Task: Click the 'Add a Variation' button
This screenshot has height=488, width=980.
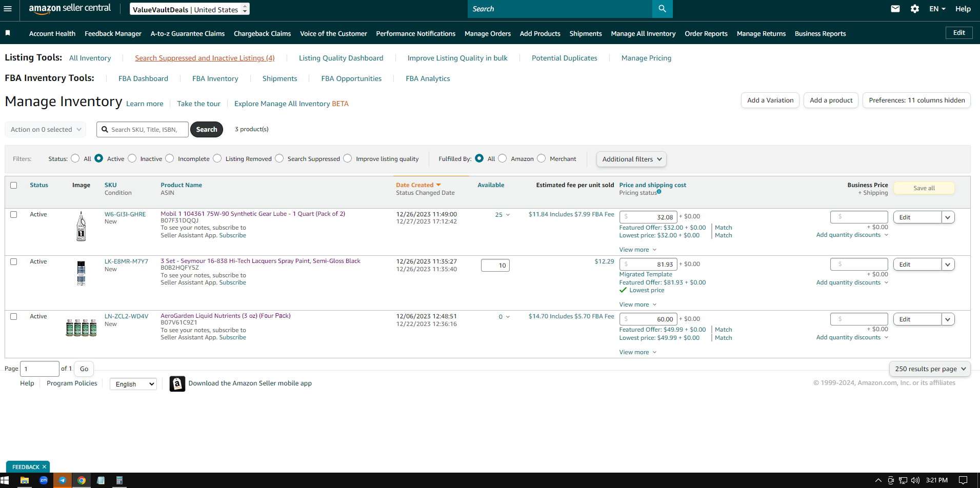Action: [x=770, y=100]
